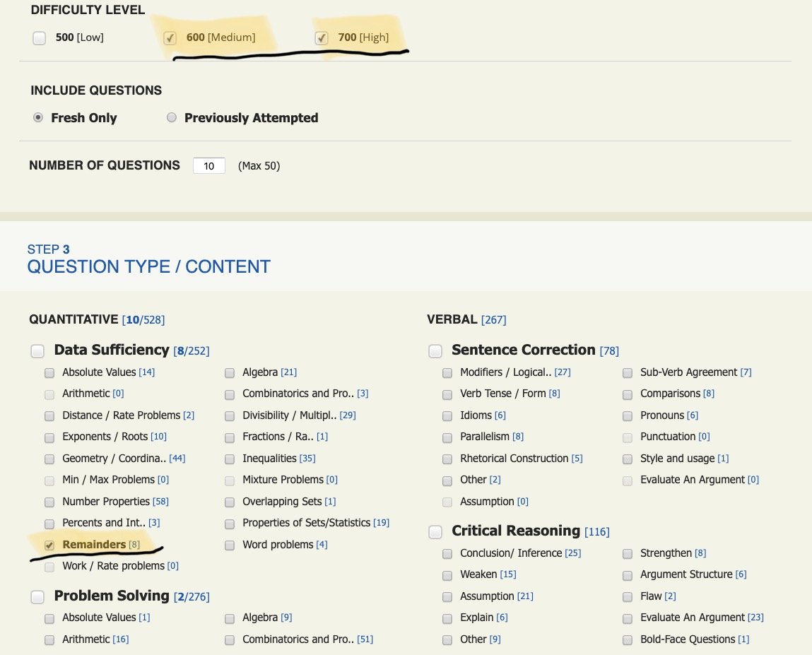Tick the Bold-Face Questions checkbox

pos(628,640)
